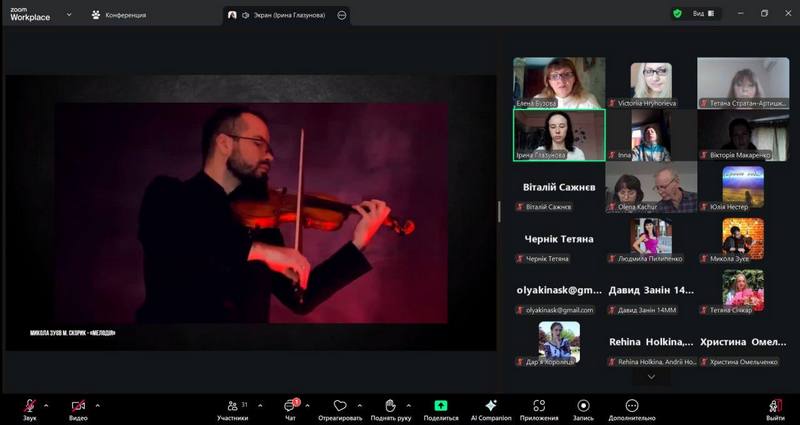Open the Zoom Workplace dropdown chevron

(69, 15)
